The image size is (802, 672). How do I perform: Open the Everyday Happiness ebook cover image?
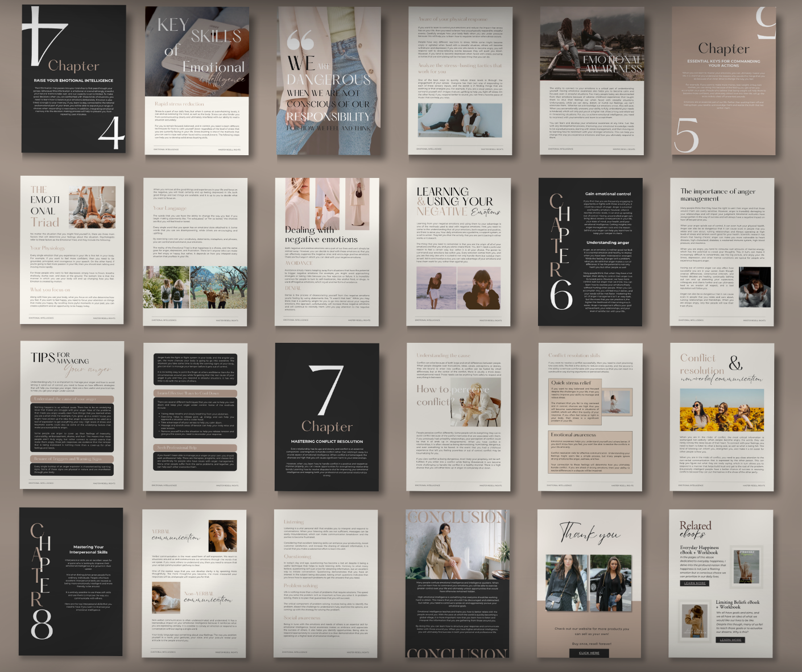point(746,566)
